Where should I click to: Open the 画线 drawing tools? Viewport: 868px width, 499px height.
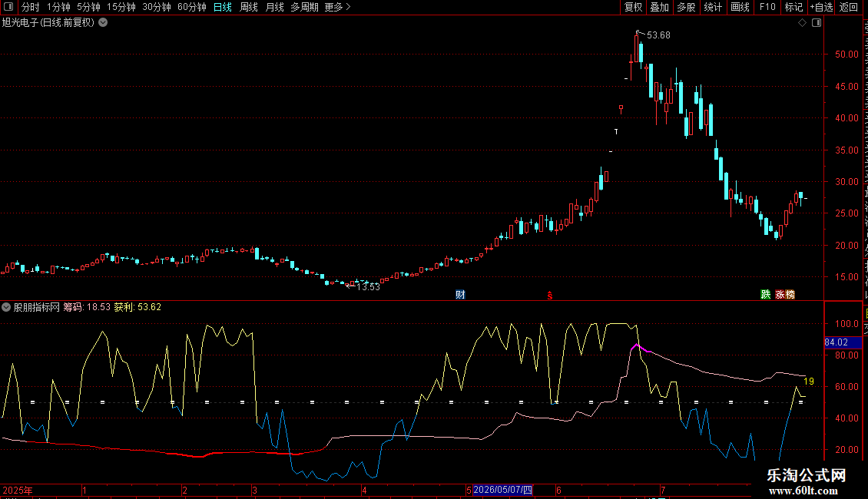[740, 7]
